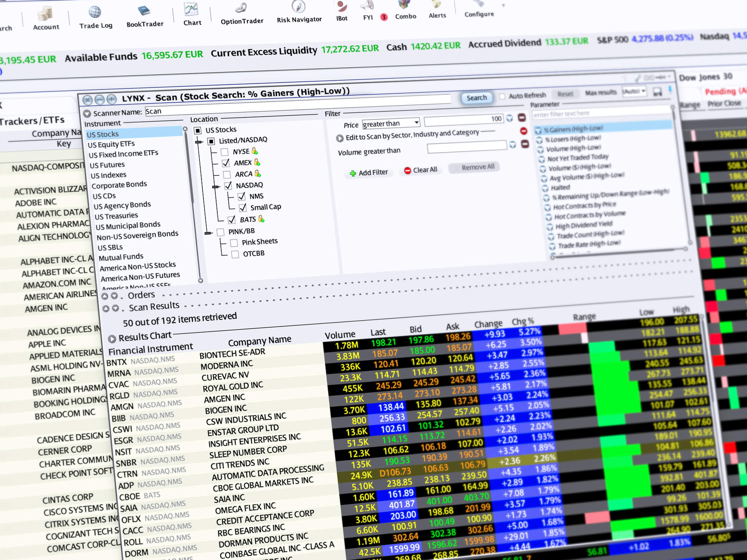Enable the Auto Refresh checkbox
Screen dimensions: 747x560
pos(502,96)
